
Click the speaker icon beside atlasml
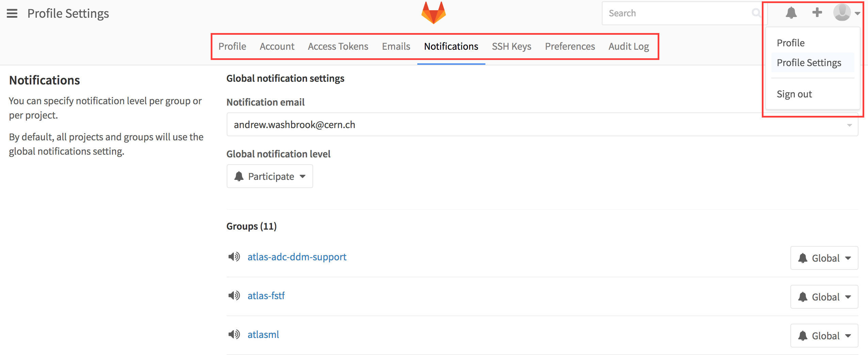(234, 334)
